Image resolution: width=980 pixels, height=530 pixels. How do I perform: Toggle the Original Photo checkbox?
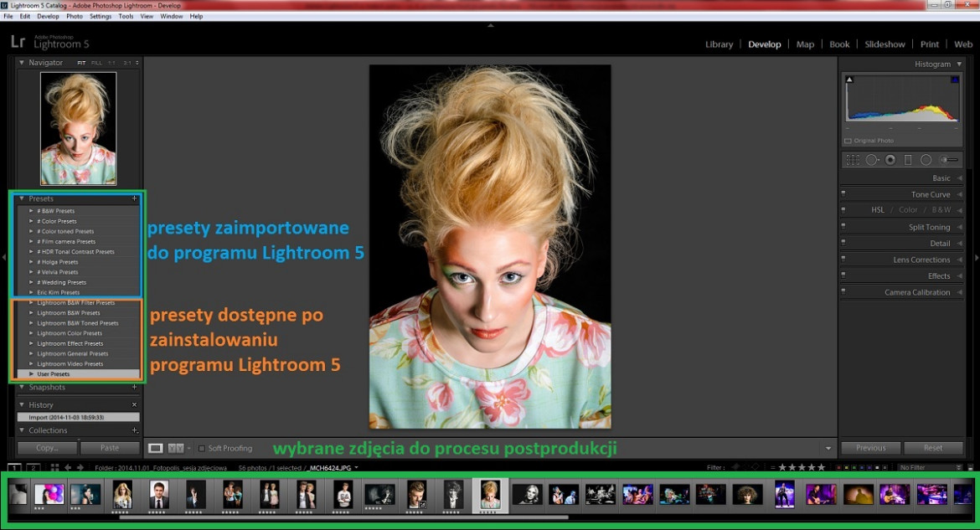(848, 141)
